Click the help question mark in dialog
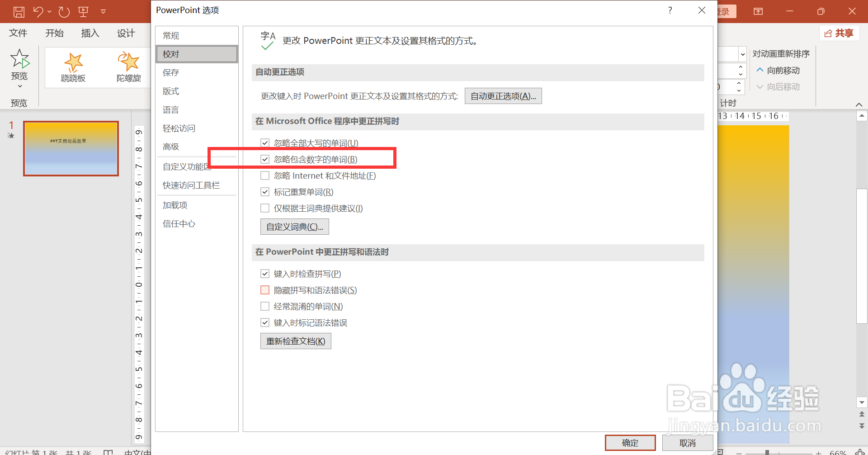The width and height of the screenshot is (868, 455). pyautogui.click(x=670, y=10)
